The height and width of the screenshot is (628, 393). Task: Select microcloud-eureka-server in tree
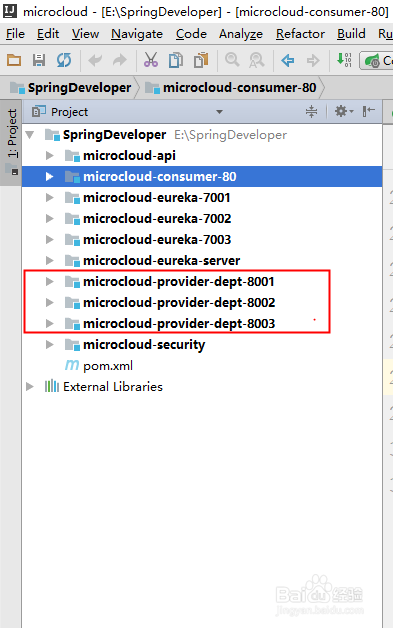(202, 260)
